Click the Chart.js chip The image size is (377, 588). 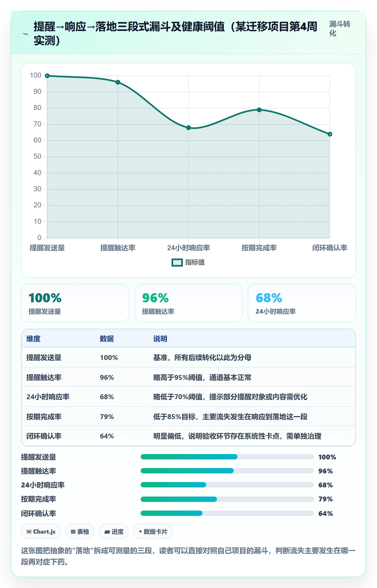pyautogui.click(x=41, y=532)
